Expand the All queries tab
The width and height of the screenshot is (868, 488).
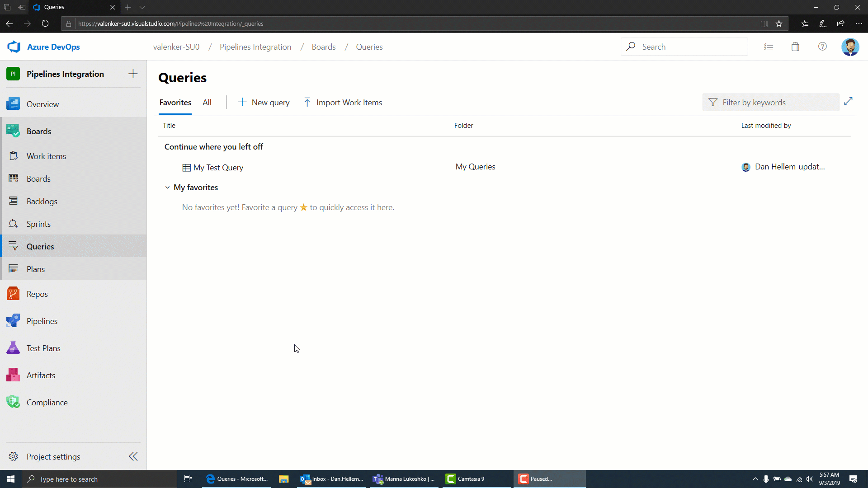tap(207, 103)
